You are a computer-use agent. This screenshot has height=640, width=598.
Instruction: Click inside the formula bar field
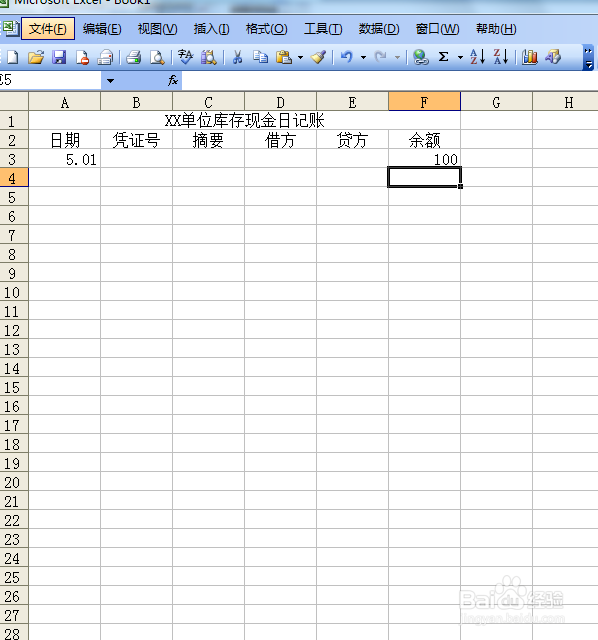tap(390, 80)
